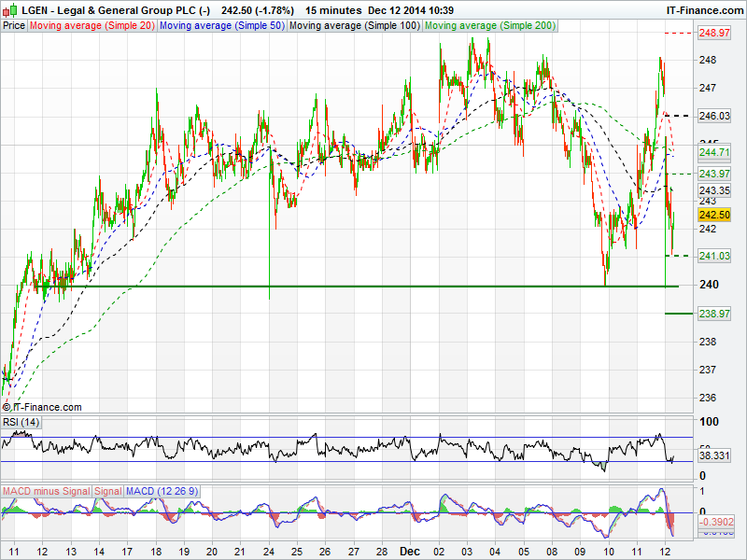
Task: Click the yellow 242.50 current price tag
Action: (x=714, y=215)
